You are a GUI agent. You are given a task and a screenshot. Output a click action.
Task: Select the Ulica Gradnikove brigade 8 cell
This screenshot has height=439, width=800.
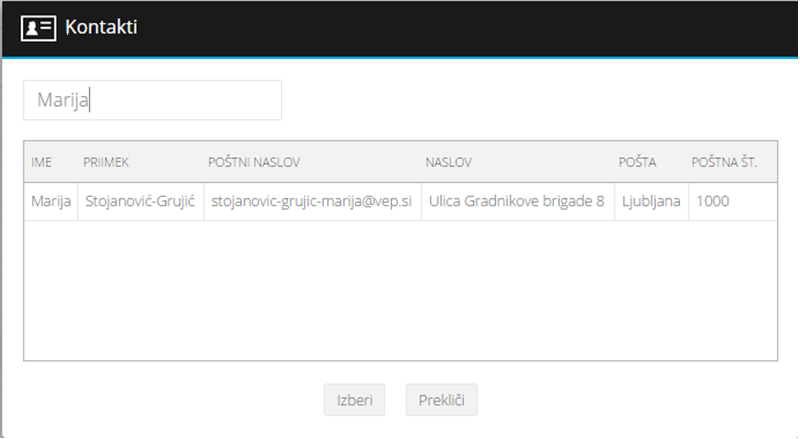pos(518,202)
